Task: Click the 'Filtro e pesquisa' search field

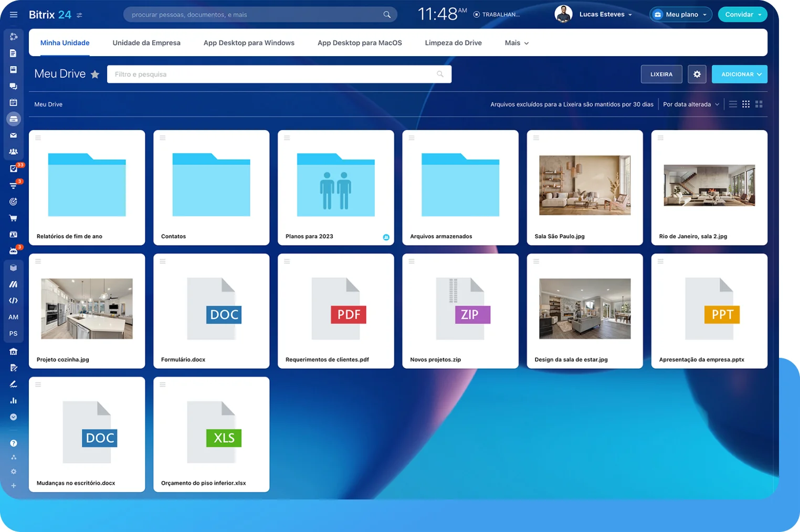Action: point(273,75)
